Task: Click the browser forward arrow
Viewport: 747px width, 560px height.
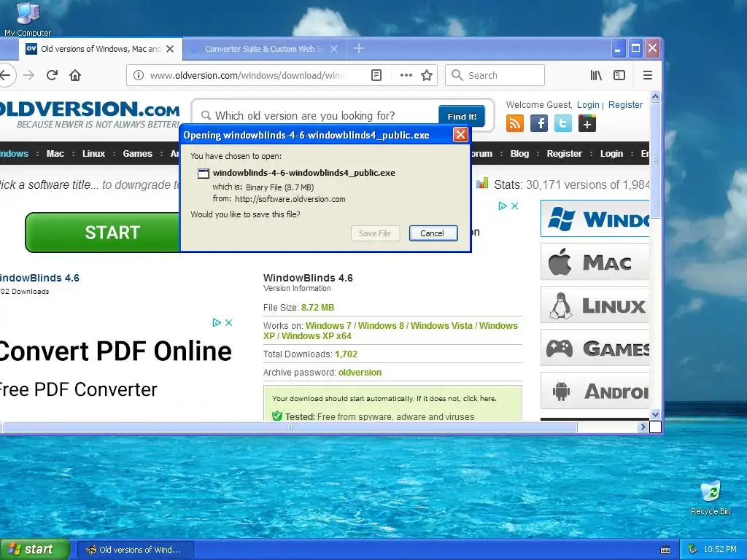Action: [x=28, y=75]
